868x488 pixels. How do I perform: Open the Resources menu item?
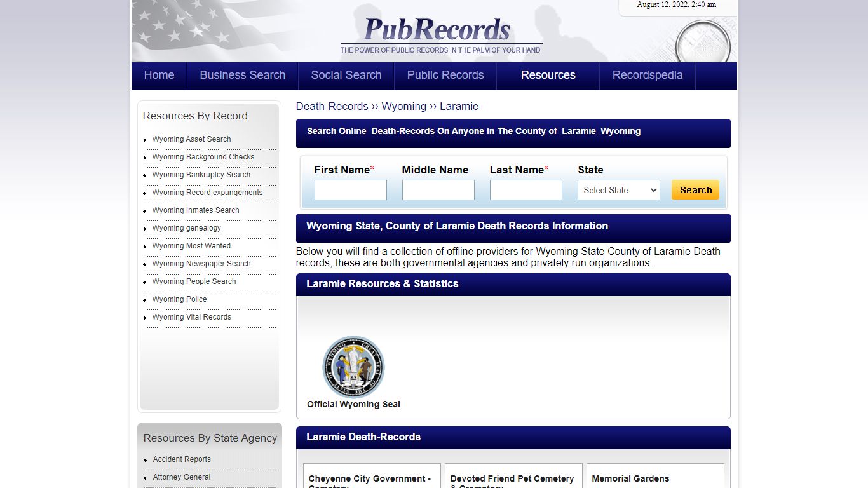(x=548, y=75)
